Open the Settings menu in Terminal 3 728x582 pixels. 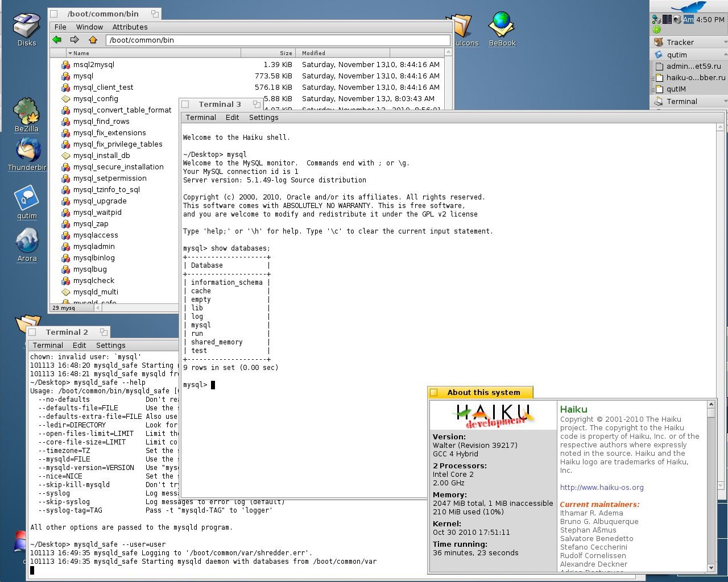(x=264, y=117)
